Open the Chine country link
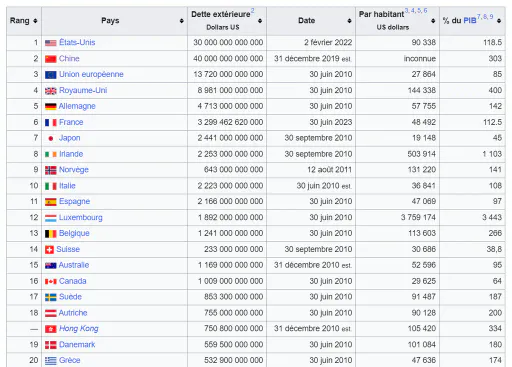 [69, 59]
